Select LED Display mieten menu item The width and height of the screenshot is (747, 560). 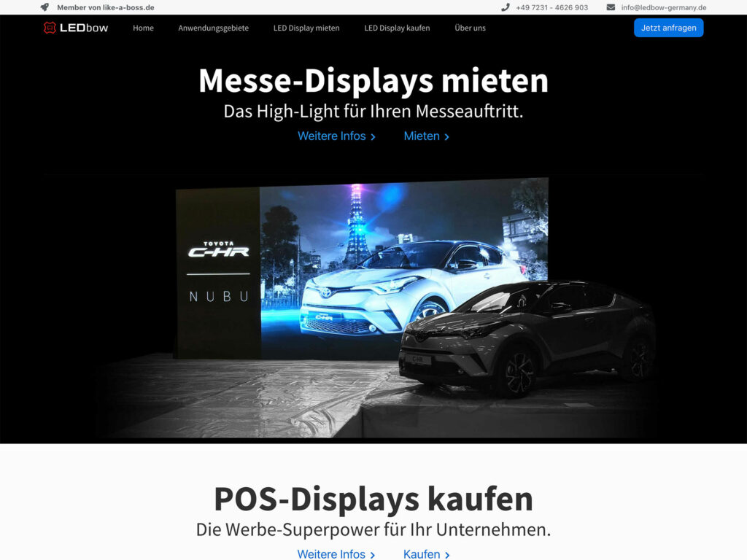[306, 28]
